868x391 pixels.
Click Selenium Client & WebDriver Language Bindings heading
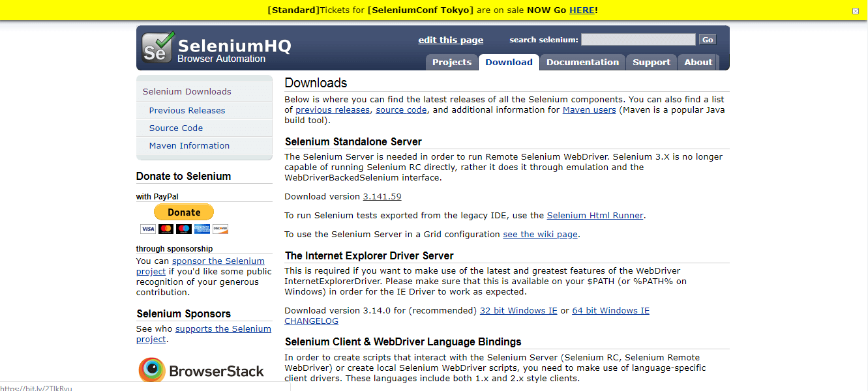pos(403,341)
